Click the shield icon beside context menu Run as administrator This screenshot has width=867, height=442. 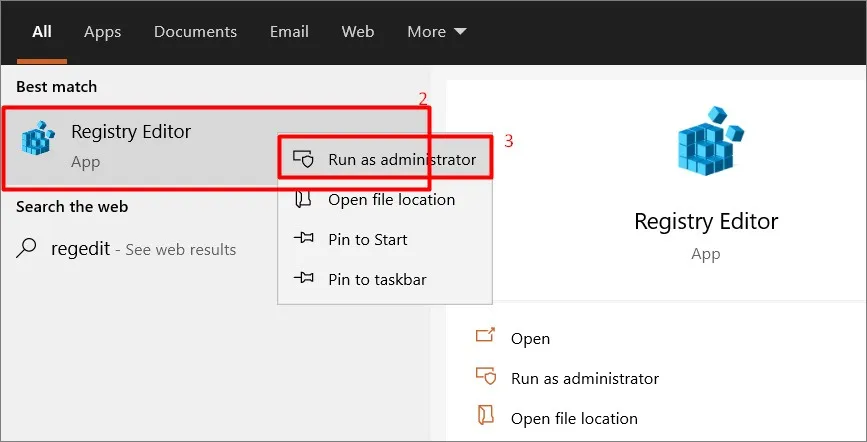[x=303, y=159]
